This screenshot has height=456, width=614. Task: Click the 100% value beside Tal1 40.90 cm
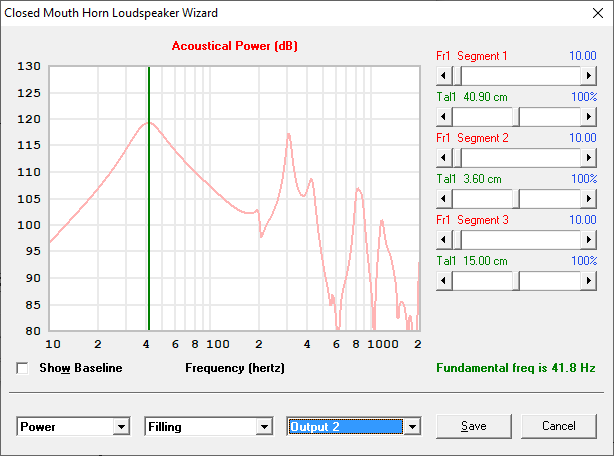point(584,97)
